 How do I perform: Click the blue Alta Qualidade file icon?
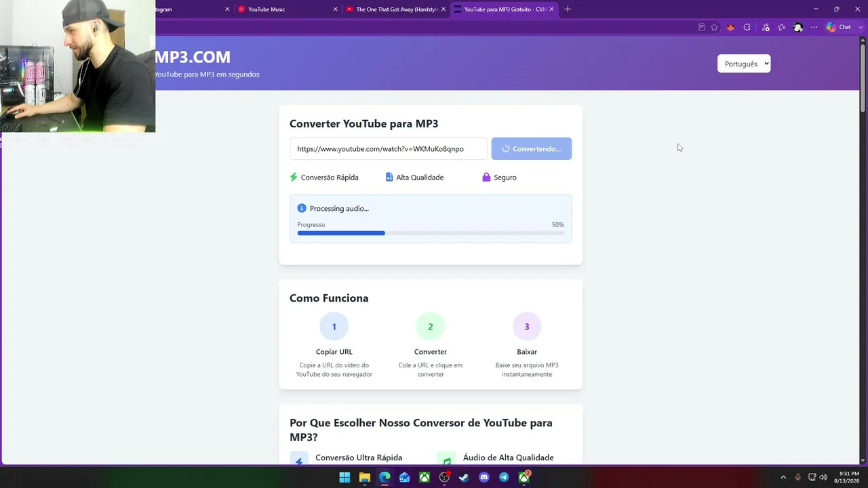(389, 177)
